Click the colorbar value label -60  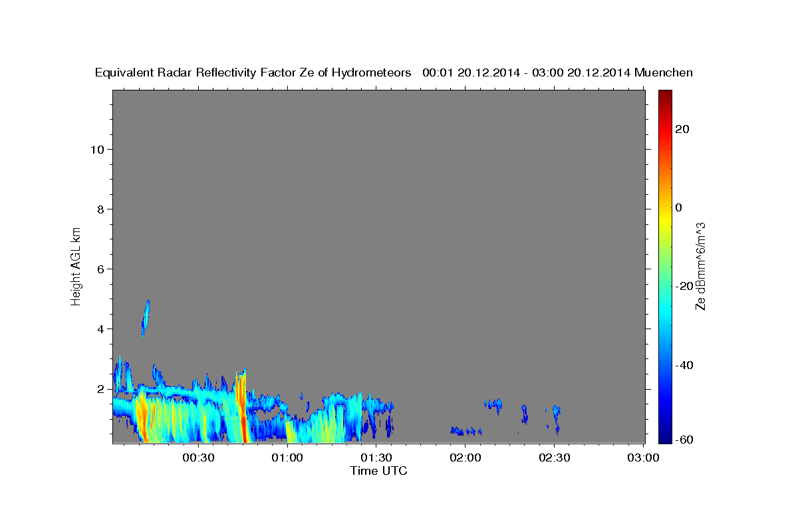click(x=684, y=439)
